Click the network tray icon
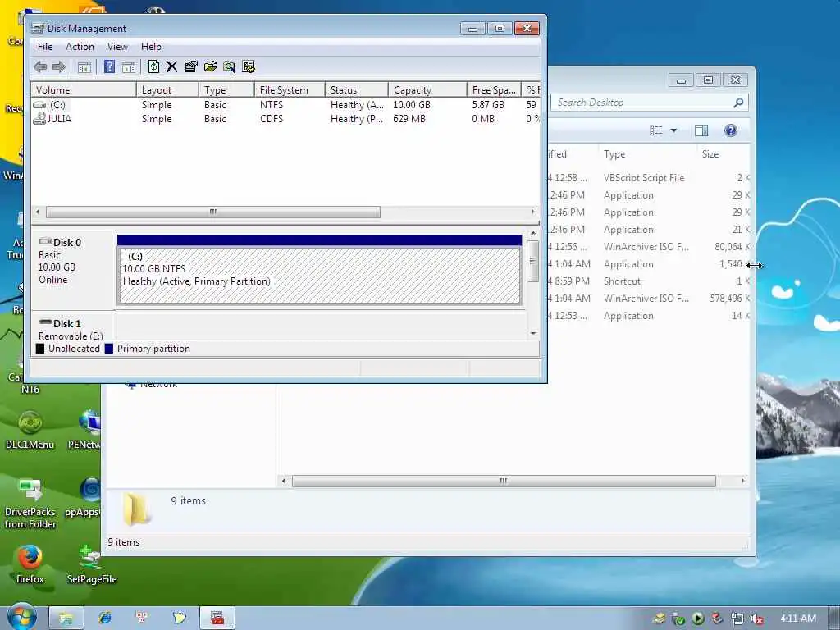 (737, 619)
